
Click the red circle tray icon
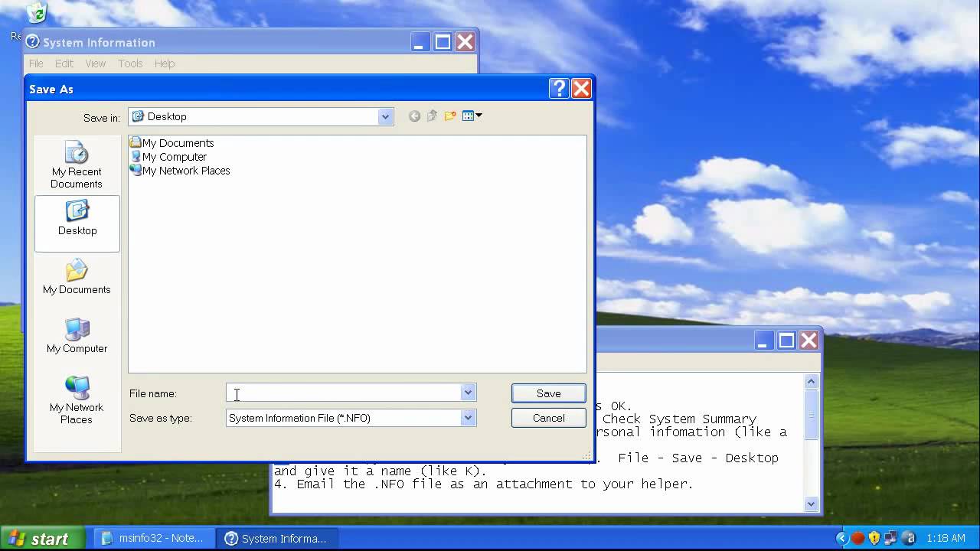point(858,539)
